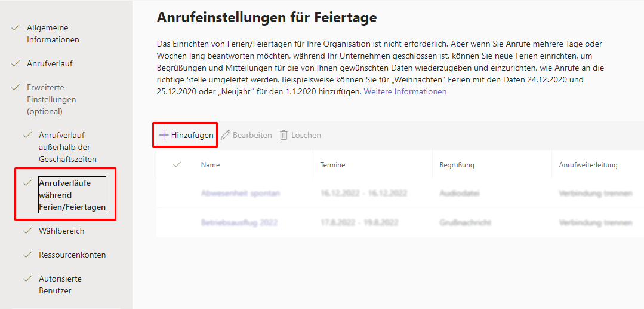Screen dimensions: 644x309
Task: Collapse Erweiterte Einstellungen (optional) section
Action: (x=51, y=99)
